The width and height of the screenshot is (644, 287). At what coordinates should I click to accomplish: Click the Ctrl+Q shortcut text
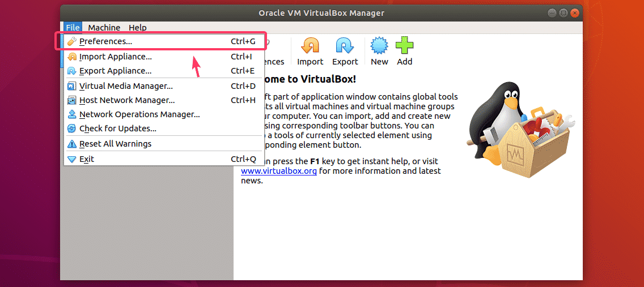click(x=243, y=159)
